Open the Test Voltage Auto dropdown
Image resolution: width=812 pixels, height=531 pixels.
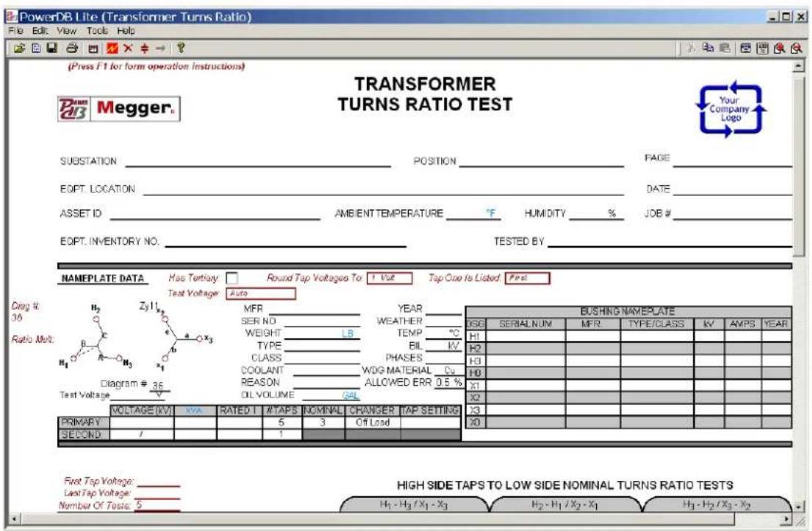click(x=261, y=294)
